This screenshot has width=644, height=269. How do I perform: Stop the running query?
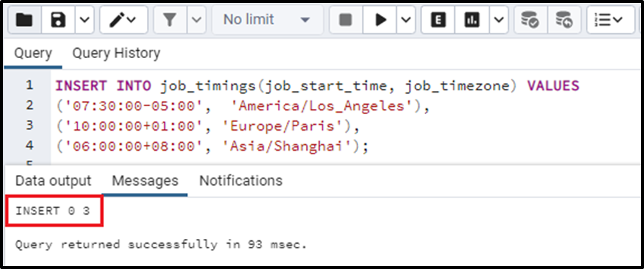click(346, 19)
